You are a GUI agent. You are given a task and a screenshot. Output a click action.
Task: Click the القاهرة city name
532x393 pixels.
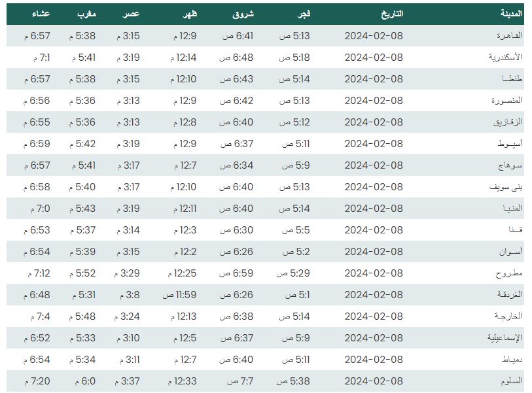coord(509,35)
